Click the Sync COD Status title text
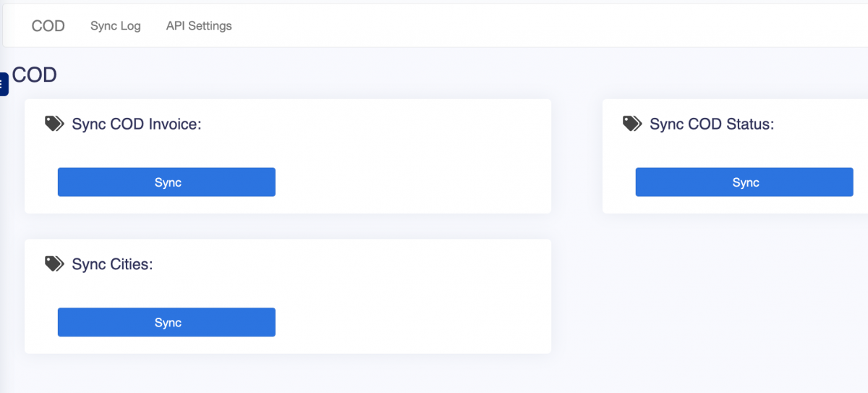 click(712, 124)
